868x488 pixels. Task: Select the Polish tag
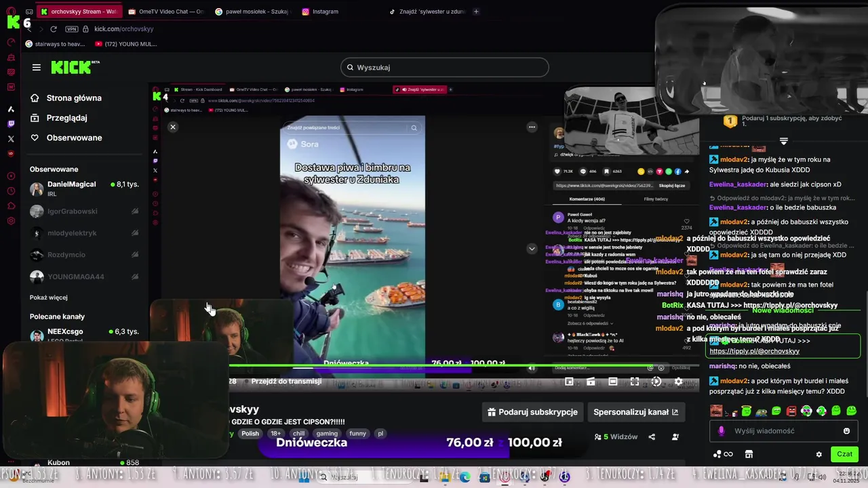click(x=250, y=434)
